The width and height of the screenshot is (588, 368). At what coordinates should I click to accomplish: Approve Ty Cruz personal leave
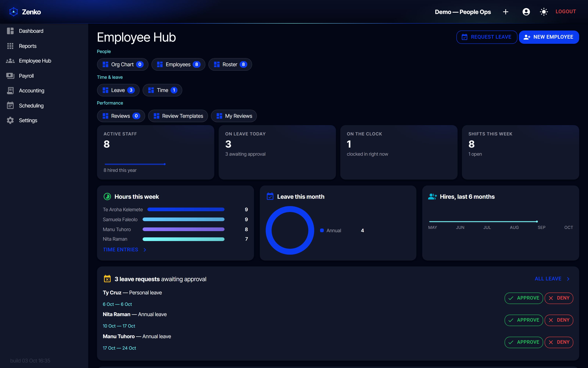524,298
